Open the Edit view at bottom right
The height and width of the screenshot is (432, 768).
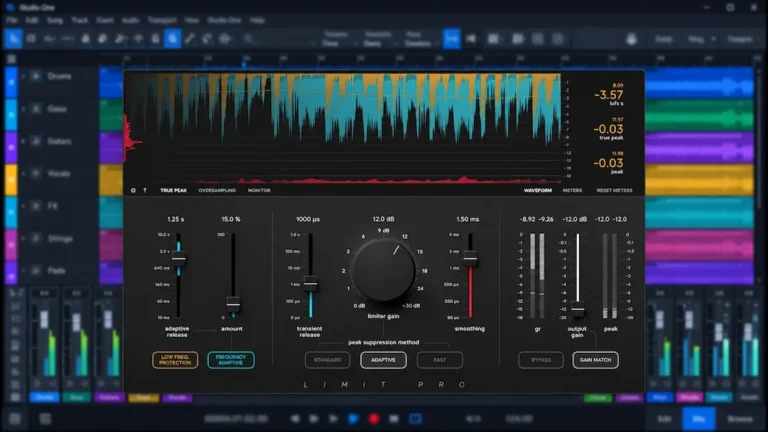(x=664, y=419)
